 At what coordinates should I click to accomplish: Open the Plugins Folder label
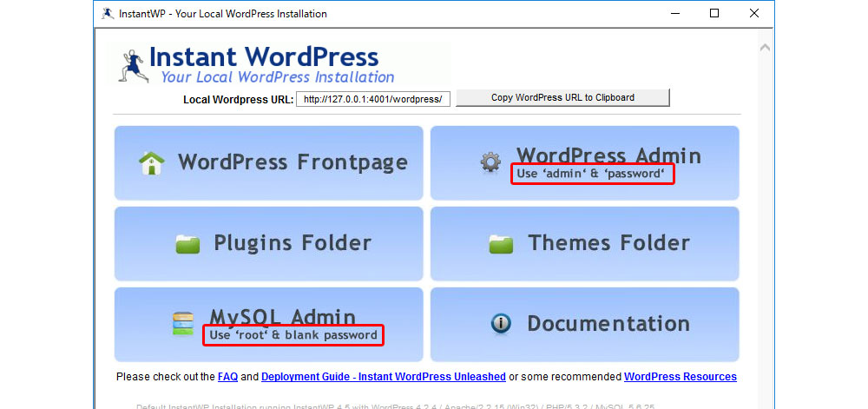(x=293, y=243)
